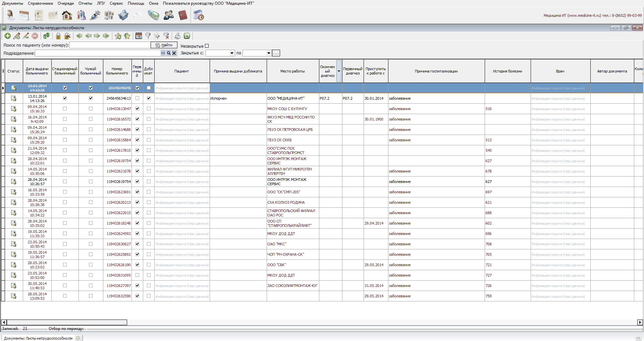Click the ellipsis button after date range
Viewport: 644px width, 341px height.
point(276,53)
